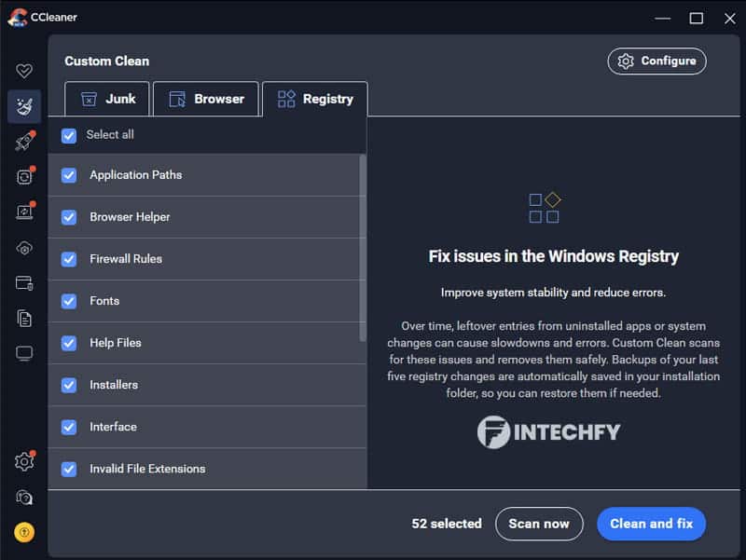
Task: Uncheck the Installers checkbox
Action: click(x=69, y=385)
